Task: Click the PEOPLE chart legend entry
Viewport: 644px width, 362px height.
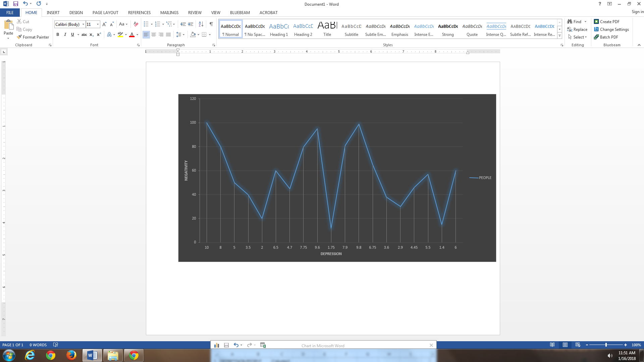Action: [x=485, y=178]
